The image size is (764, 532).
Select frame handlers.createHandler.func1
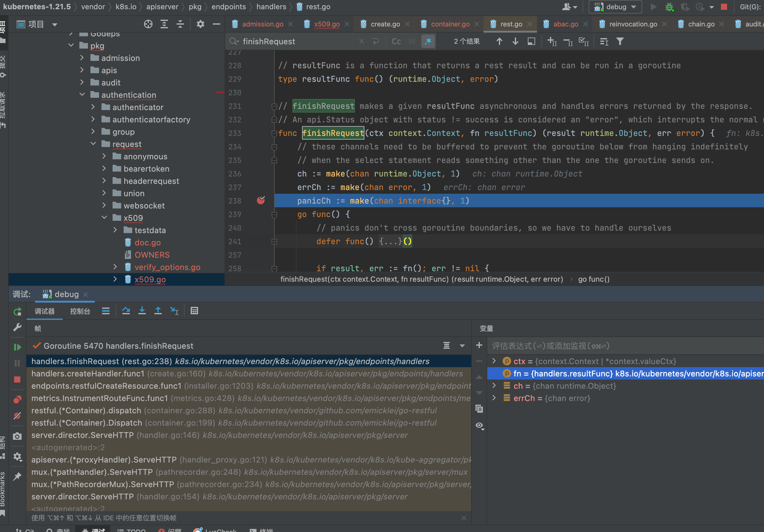click(249, 373)
